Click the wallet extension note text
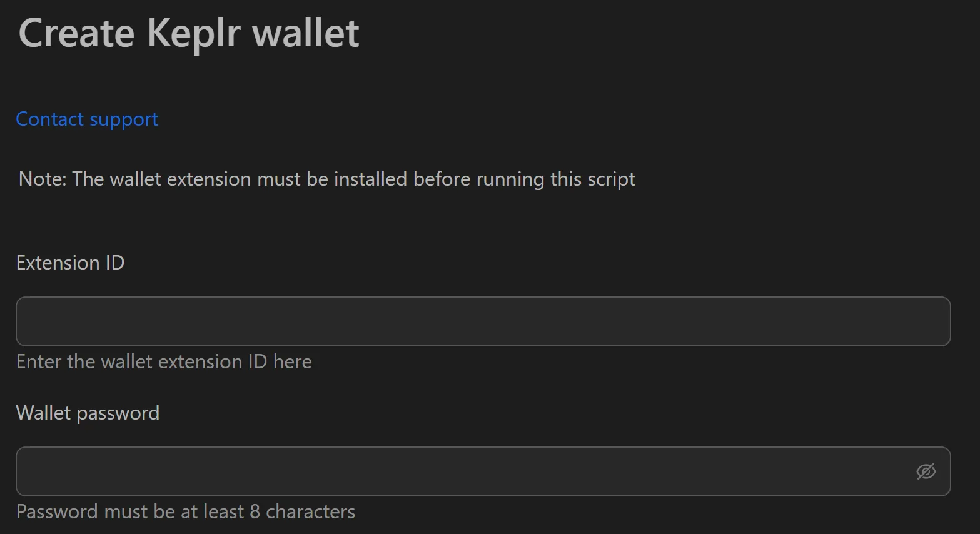Viewport: 980px width, 534px height. (x=326, y=179)
